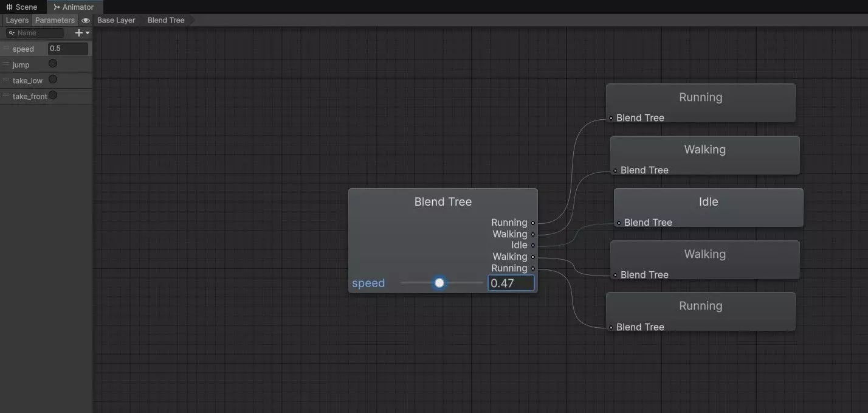Go to Base Layer breadcrumb
Image resolution: width=868 pixels, height=413 pixels.
pos(116,20)
